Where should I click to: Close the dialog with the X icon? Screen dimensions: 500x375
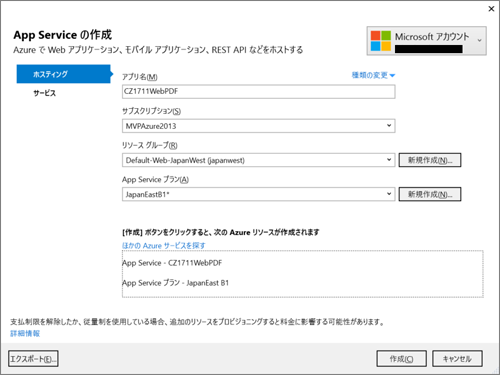[x=491, y=9]
